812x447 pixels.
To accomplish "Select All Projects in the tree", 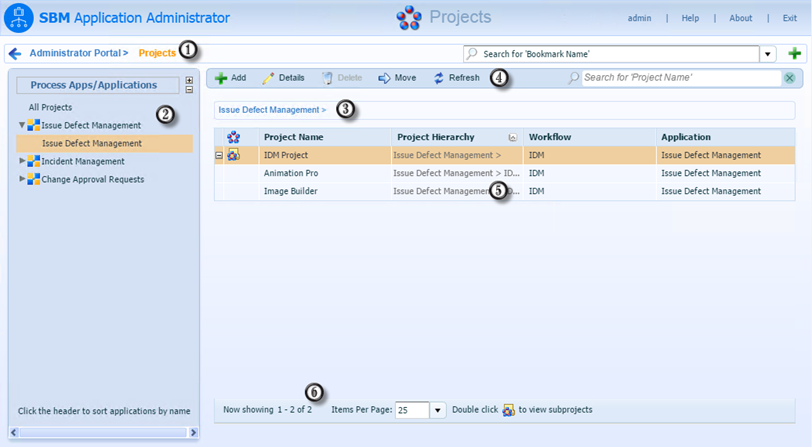I will 50,107.
